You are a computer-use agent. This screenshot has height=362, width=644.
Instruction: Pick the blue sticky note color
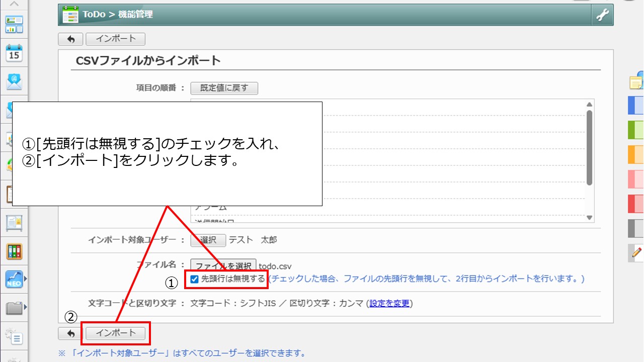pos(636,106)
